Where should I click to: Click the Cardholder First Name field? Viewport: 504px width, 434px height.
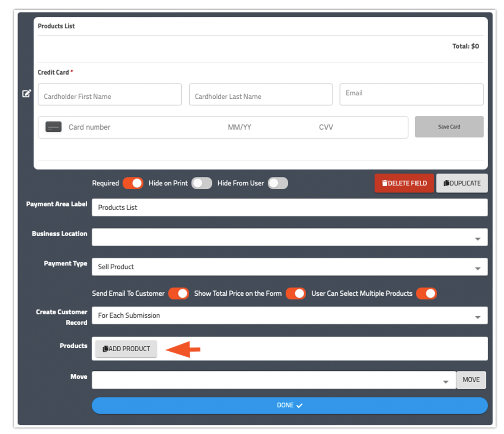pyautogui.click(x=110, y=94)
